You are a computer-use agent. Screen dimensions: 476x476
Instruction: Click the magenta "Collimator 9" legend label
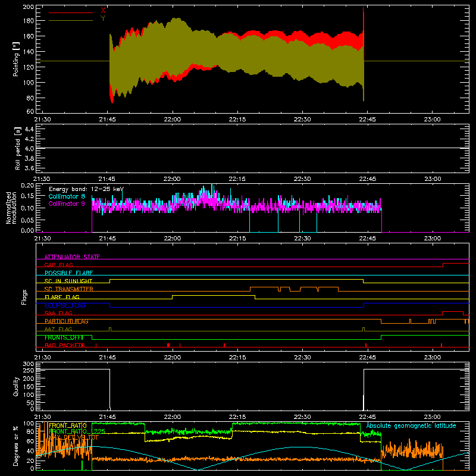tap(67, 203)
